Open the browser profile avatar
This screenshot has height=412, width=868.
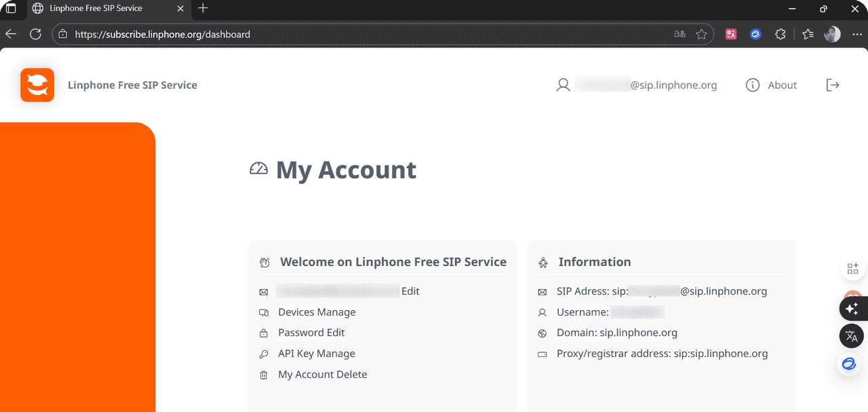click(x=832, y=34)
